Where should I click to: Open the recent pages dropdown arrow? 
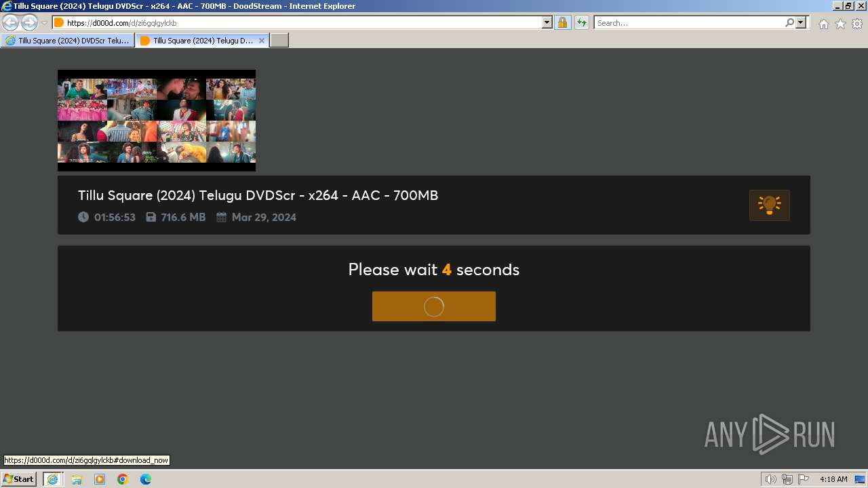44,23
